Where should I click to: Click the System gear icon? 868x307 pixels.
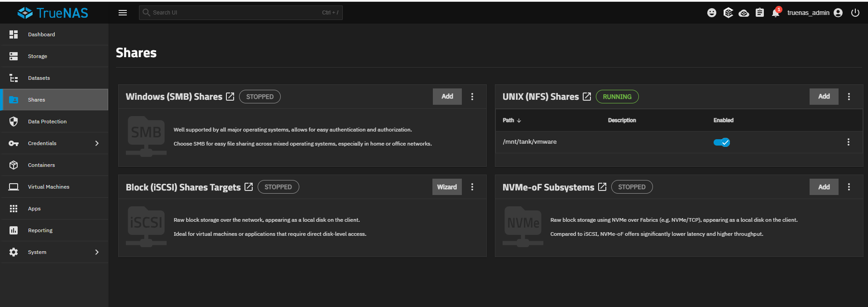(x=14, y=252)
